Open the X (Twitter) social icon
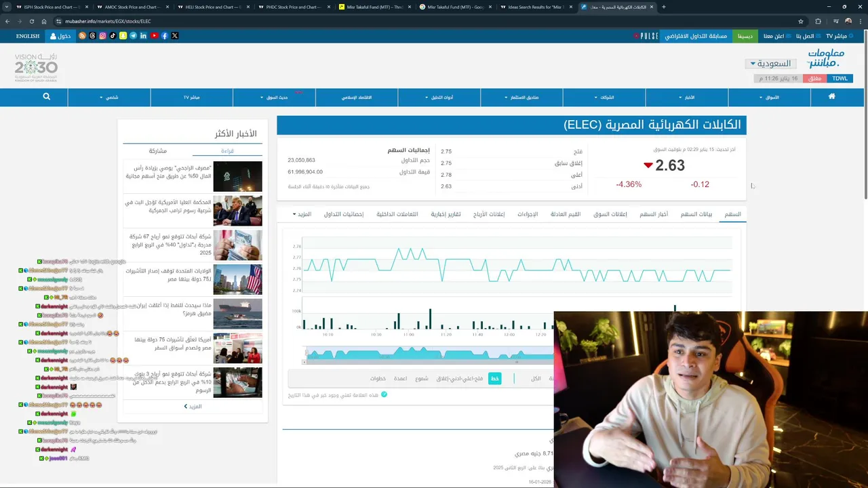868x488 pixels. click(x=175, y=36)
